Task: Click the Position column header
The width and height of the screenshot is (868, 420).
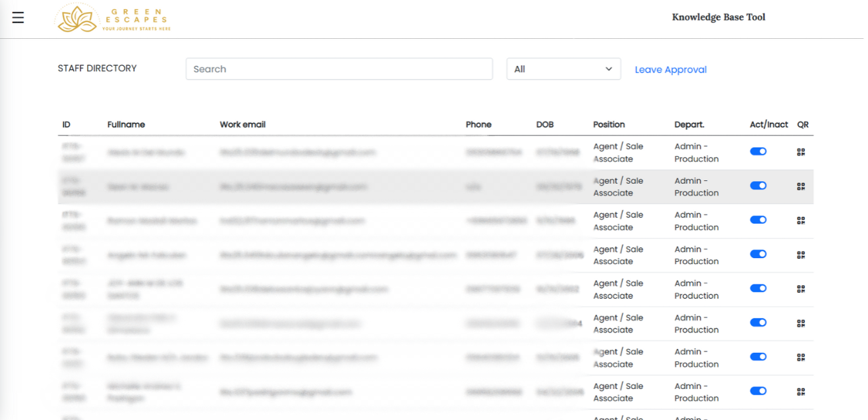Action: (608, 124)
